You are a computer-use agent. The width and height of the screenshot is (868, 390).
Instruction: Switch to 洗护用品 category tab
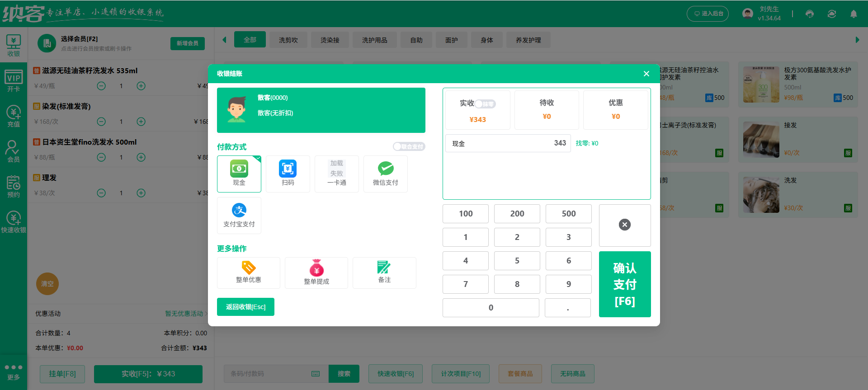pos(375,40)
